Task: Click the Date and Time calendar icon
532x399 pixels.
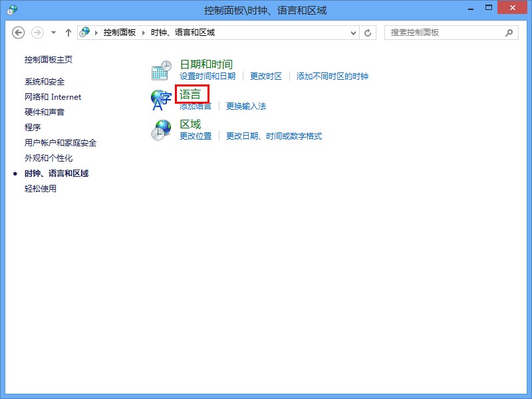Action: [161, 70]
